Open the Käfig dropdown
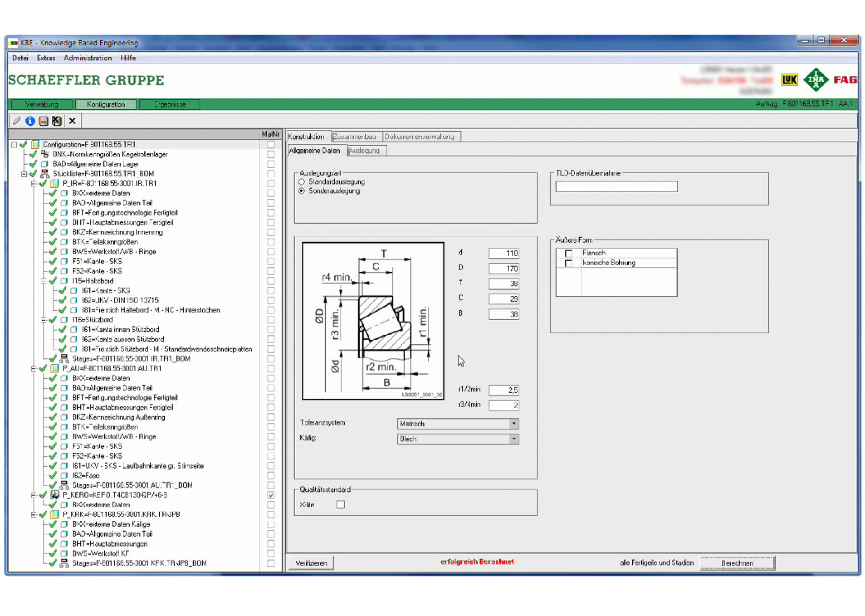The width and height of the screenshot is (865, 616). point(514,439)
